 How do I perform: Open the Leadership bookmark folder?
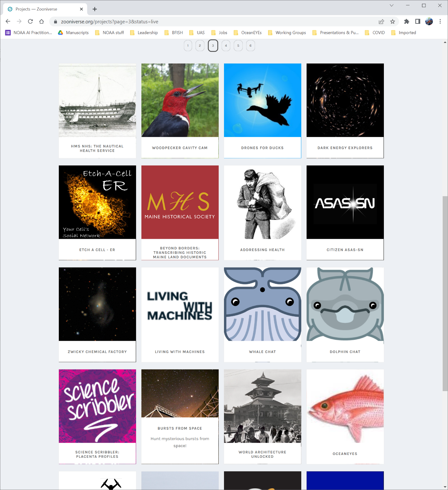[144, 33]
